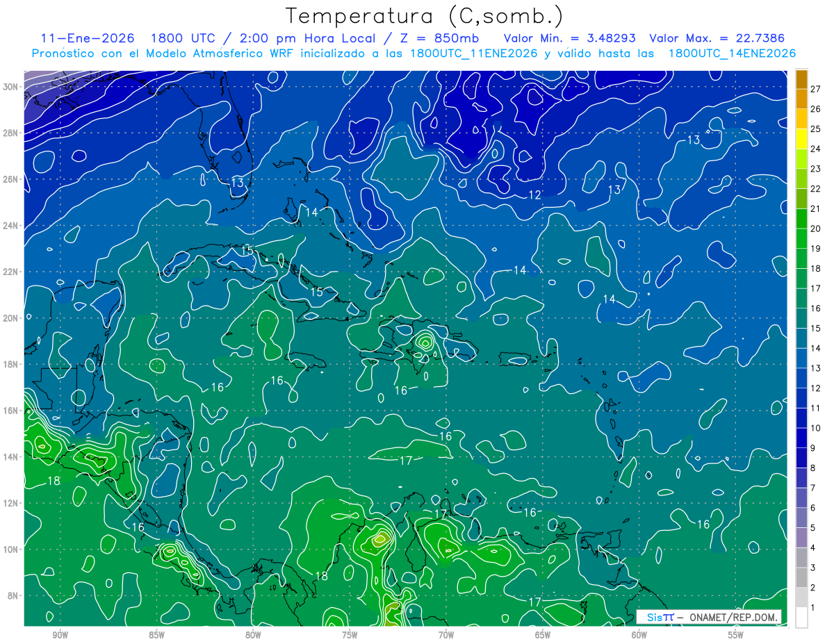834x644 pixels.
Task: Click the '24N' latitude axis label
Action: click(10, 226)
